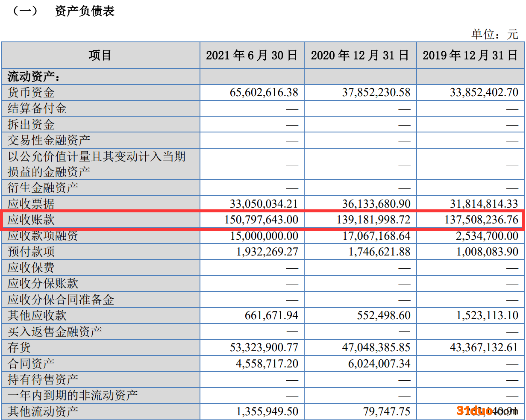526x420 pixels.
Task: Click the 应收票据 value 36,133,680.90
Action: point(376,204)
